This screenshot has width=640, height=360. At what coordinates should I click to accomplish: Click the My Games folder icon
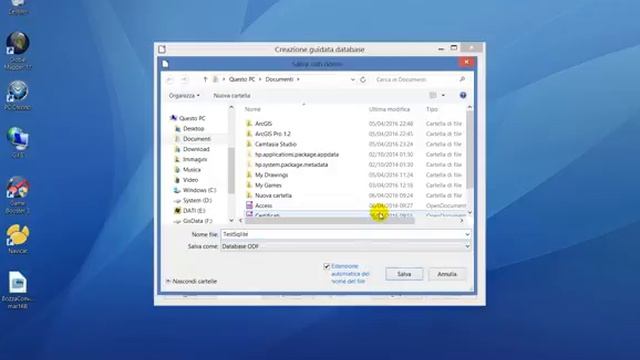click(x=249, y=185)
